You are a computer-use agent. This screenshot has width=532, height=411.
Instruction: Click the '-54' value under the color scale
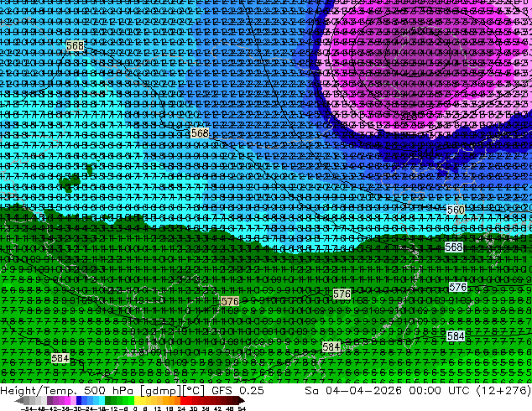tap(27, 408)
